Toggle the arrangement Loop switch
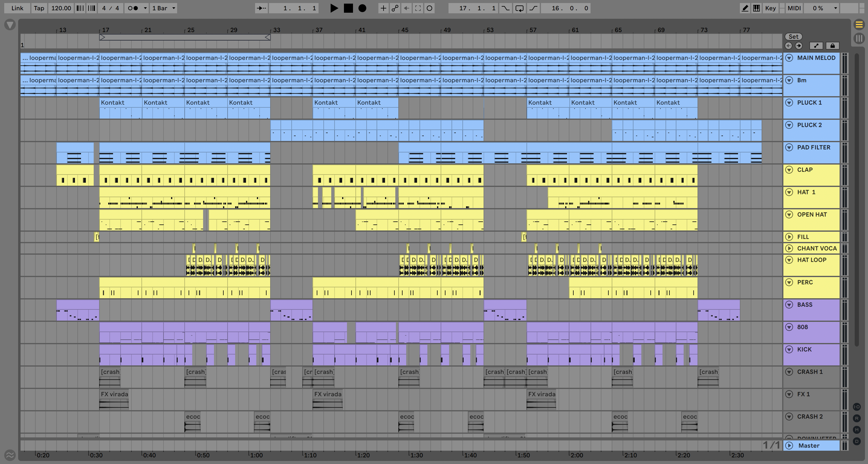868x464 pixels. click(x=519, y=8)
